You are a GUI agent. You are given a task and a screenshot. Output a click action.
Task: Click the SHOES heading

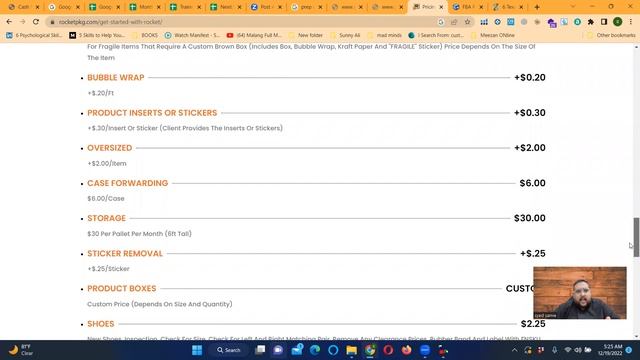100,324
